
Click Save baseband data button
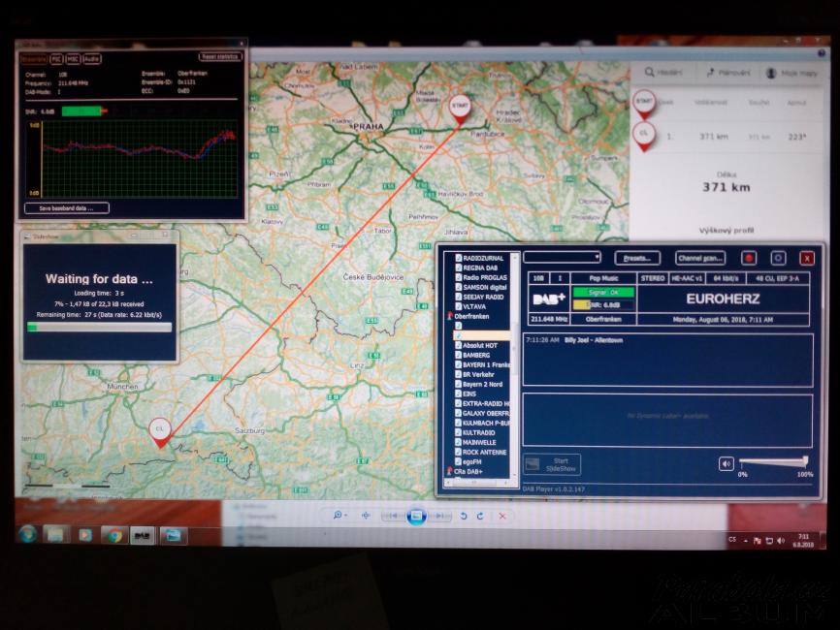(66, 208)
